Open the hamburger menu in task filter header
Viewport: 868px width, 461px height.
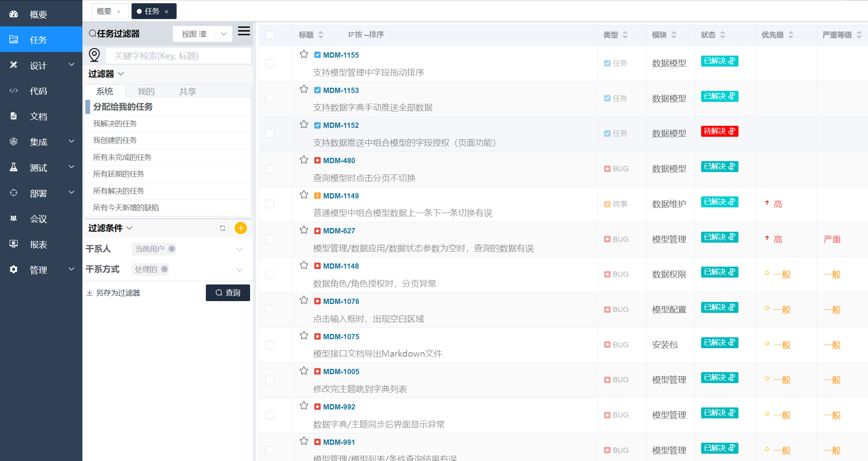[244, 31]
